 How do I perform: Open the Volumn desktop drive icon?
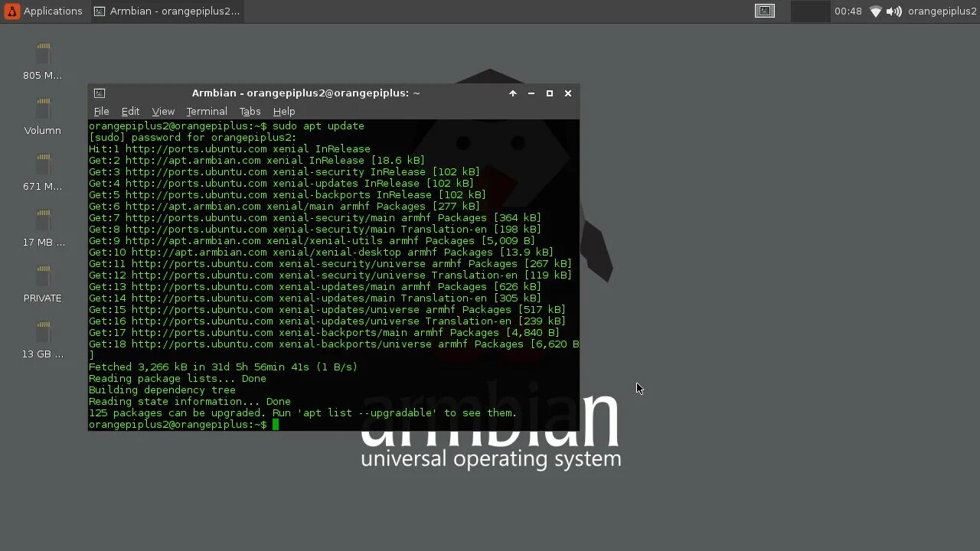click(x=43, y=116)
